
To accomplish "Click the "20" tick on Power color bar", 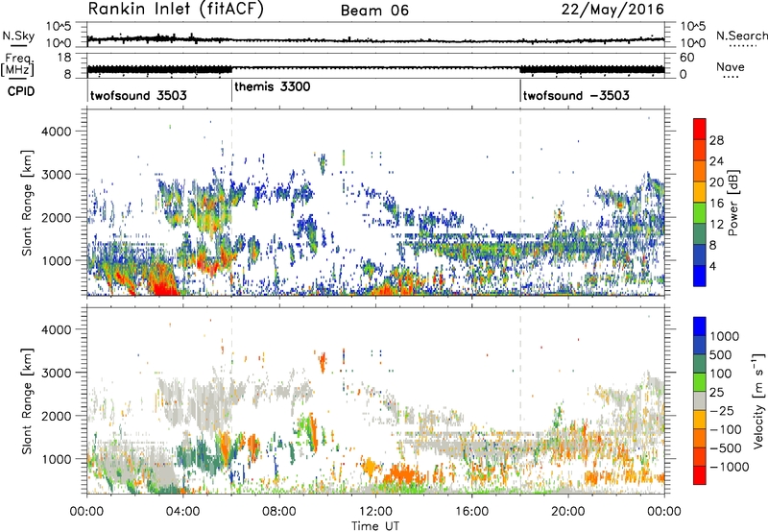I will pos(716,182).
